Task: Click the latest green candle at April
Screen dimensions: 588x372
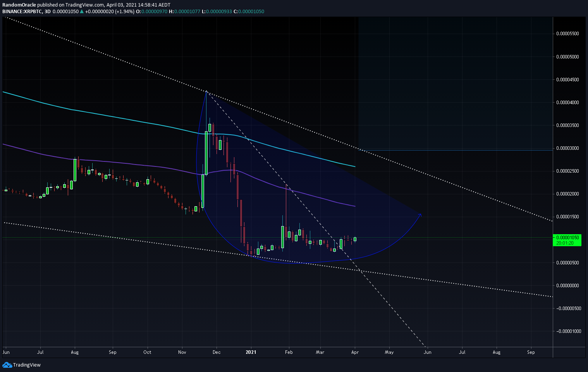Action: (x=355, y=239)
